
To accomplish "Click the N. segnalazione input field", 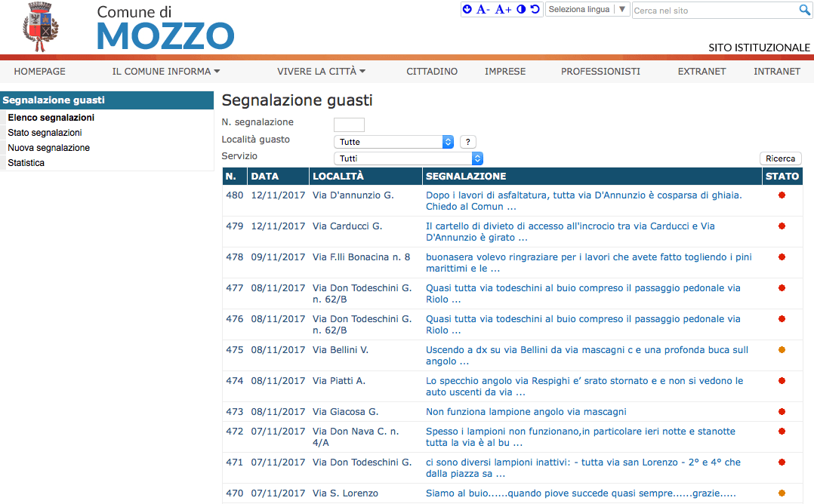I will pyautogui.click(x=349, y=124).
